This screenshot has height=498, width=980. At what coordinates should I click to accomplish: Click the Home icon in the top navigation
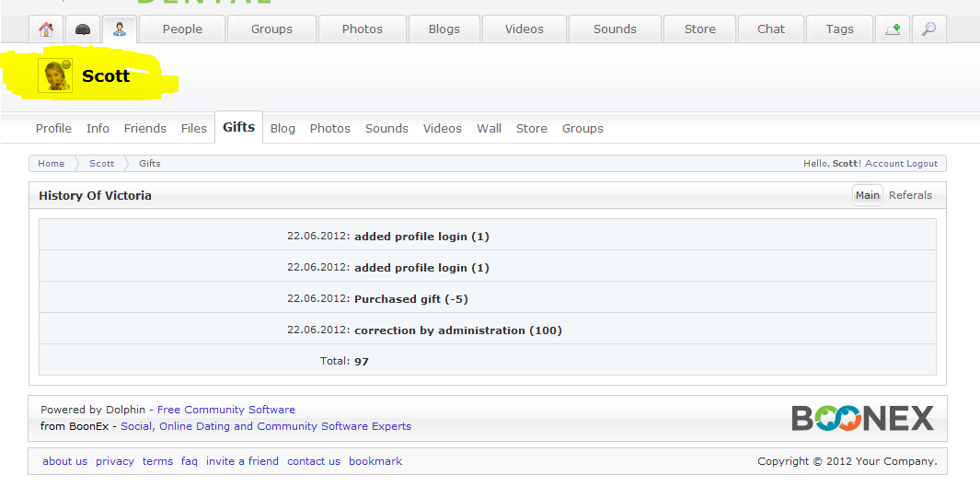pos(46,29)
